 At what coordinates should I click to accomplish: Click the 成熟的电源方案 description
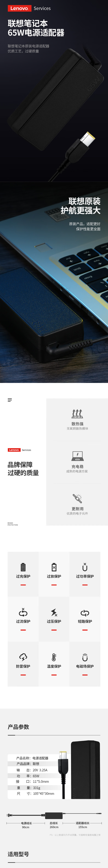(77, 471)
